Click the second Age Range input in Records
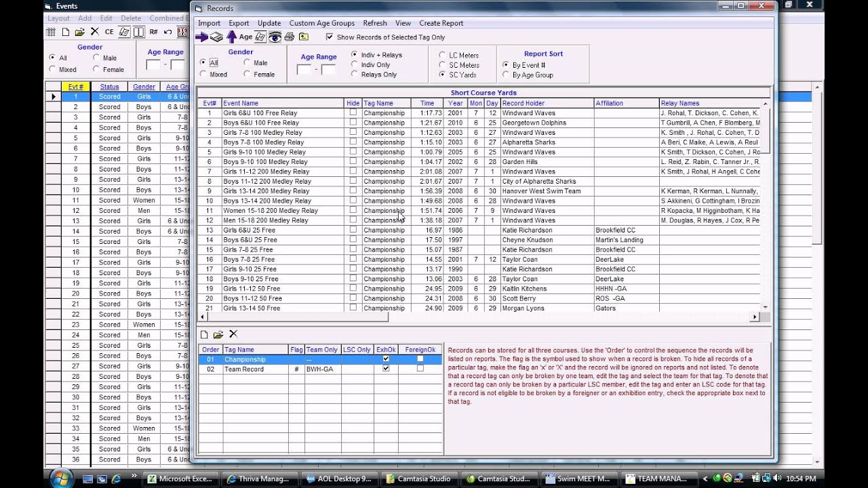868x488 pixels. coord(328,69)
